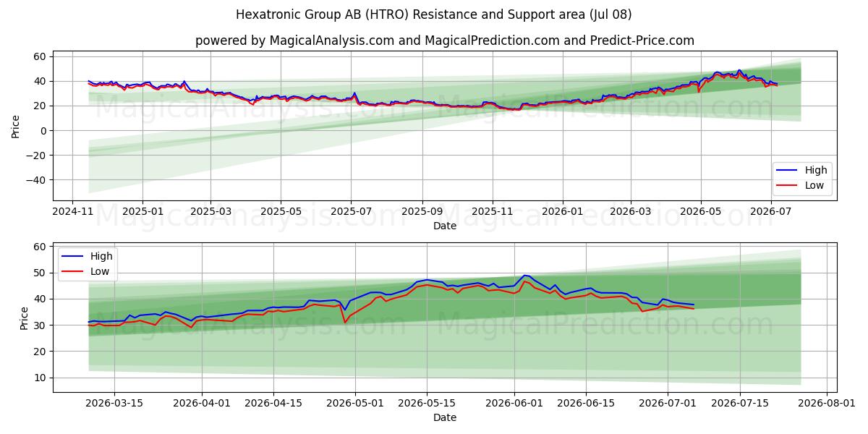The height and width of the screenshot is (434, 868).
Task: Click the lower chart date label 2026-08-01
Action: point(825,404)
